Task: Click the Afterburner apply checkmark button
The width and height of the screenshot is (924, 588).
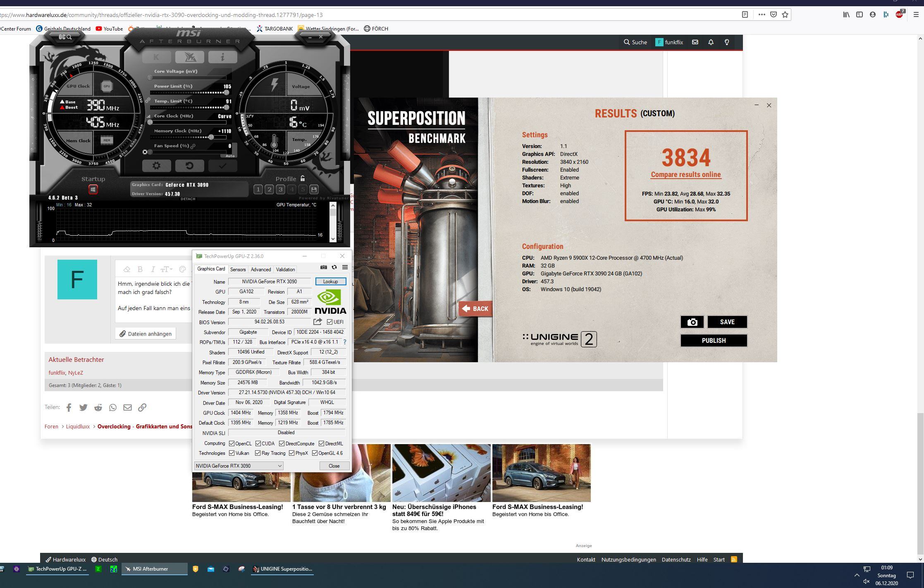Action: tap(222, 166)
